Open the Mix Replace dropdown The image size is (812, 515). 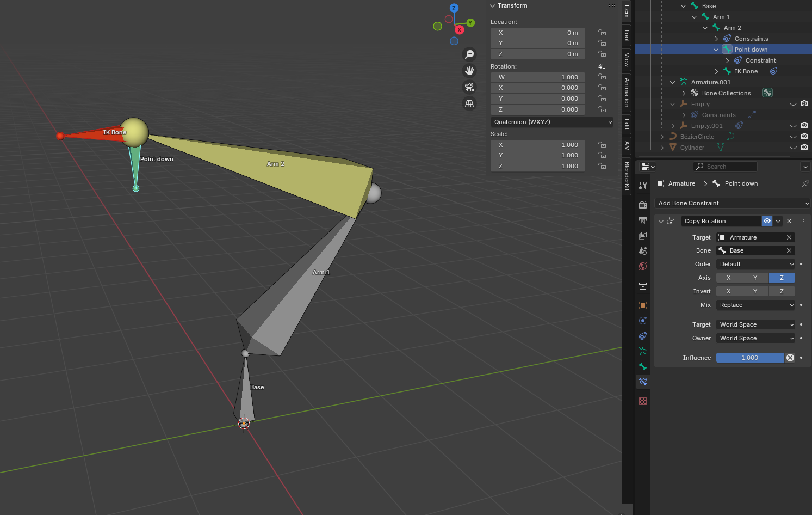[755, 305]
